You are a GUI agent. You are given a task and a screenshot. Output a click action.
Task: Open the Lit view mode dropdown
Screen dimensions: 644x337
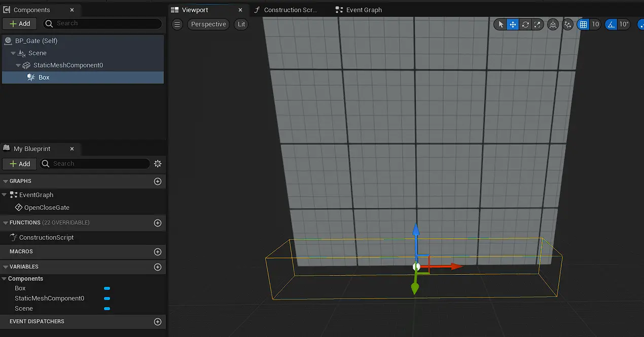point(241,24)
